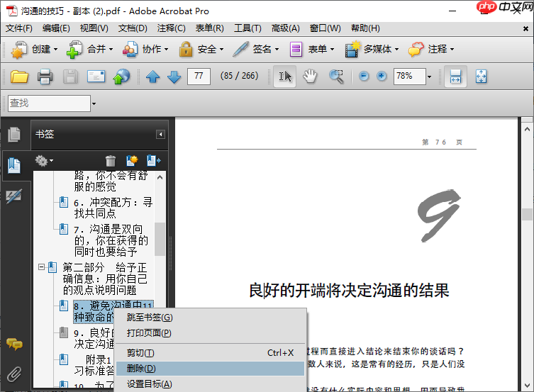The height and width of the screenshot is (392, 534).
Task: Click the Email envelope icon
Action: tap(96, 77)
